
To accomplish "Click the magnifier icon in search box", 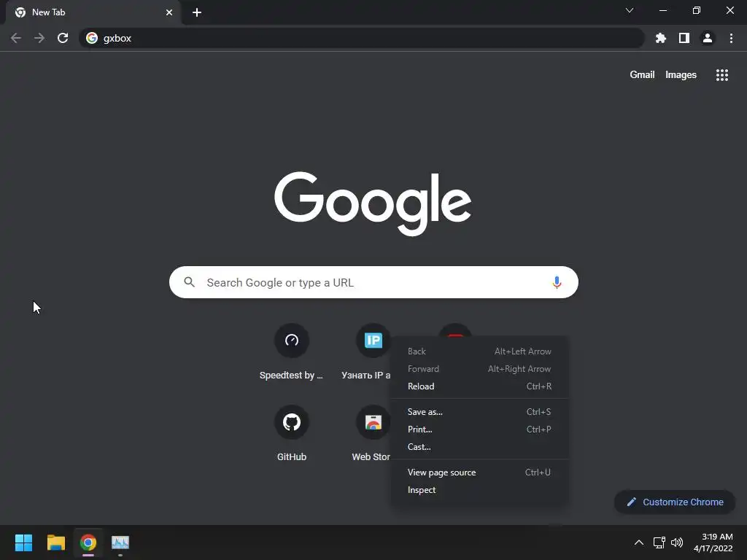I will (189, 282).
